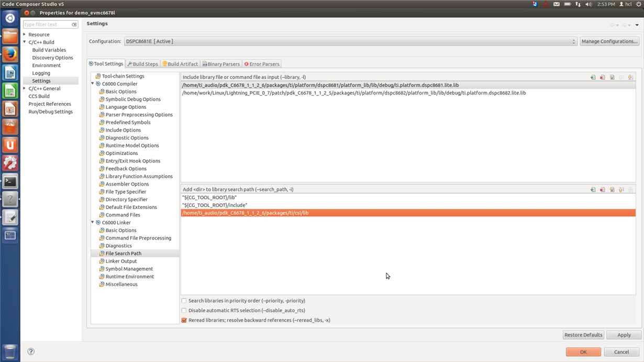Switch to the Error Parsers tab
Image resolution: width=644 pixels, height=362 pixels.
pyautogui.click(x=262, y=64)
